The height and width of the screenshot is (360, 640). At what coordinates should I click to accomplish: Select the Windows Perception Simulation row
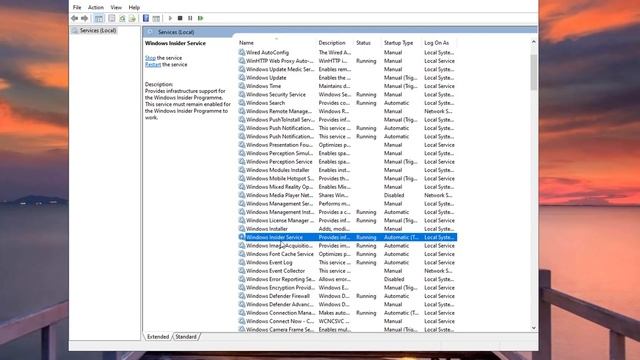tap(347, 153)
